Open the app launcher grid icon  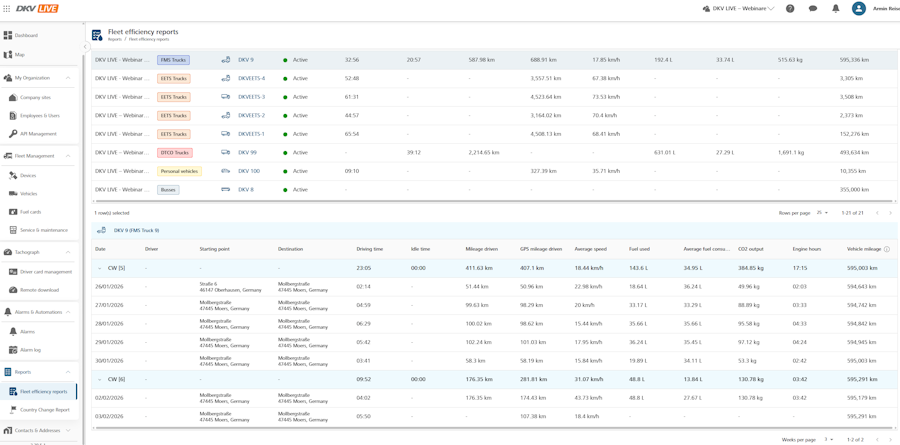7,9
